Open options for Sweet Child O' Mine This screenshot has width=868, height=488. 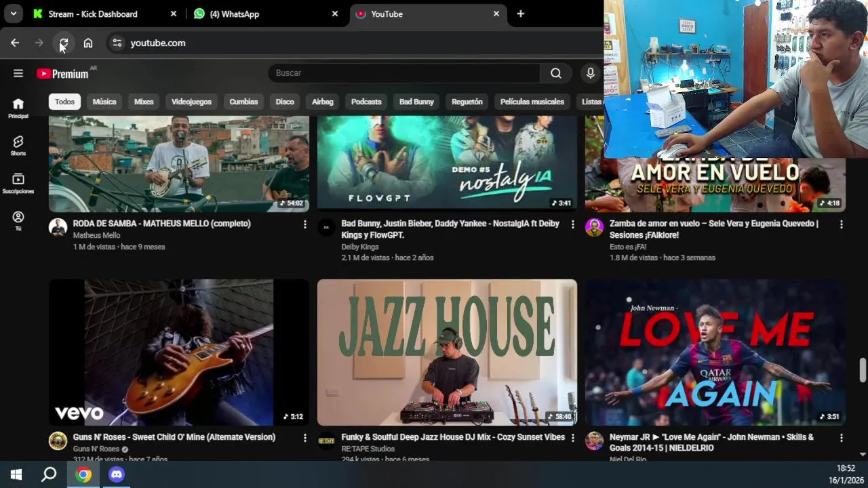coord(304,438)
